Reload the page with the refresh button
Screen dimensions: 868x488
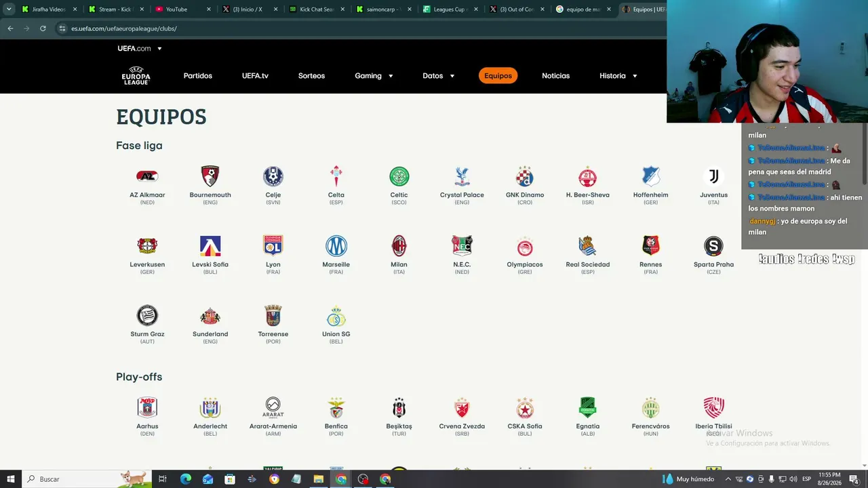click(x=43, y=28)
